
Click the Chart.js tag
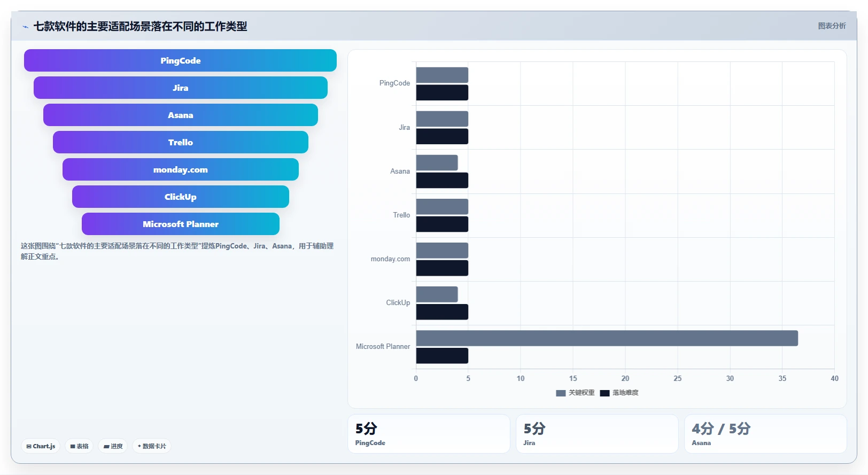pyautogui.click(x=41, y=446)
